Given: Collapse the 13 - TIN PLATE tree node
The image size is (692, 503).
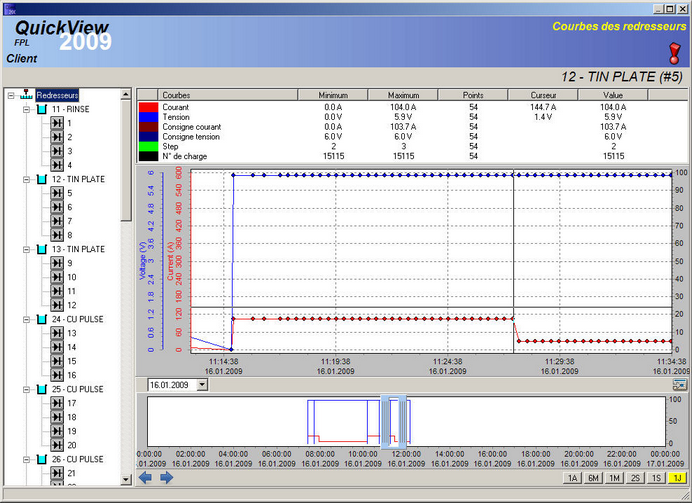Looking at the screenshot, I should (x=26, y=250).
